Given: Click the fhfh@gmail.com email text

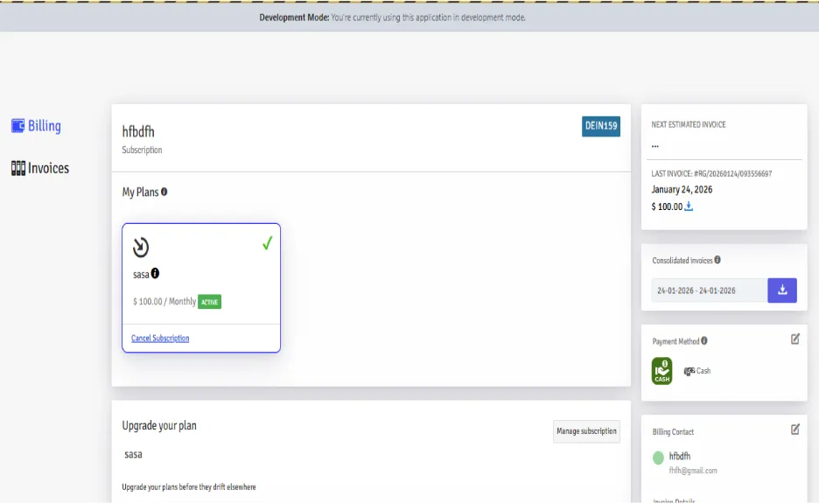Looking at the screenshot, I should point(693,471).
